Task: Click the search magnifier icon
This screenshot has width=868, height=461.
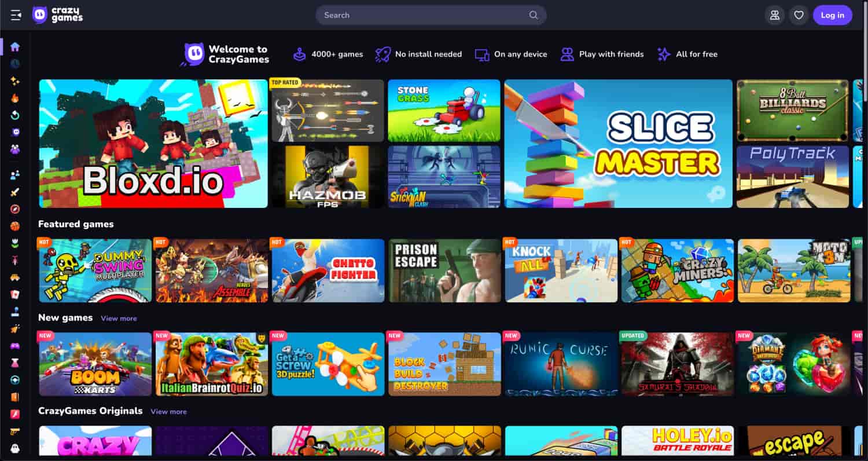Action: tap(533, 15)
